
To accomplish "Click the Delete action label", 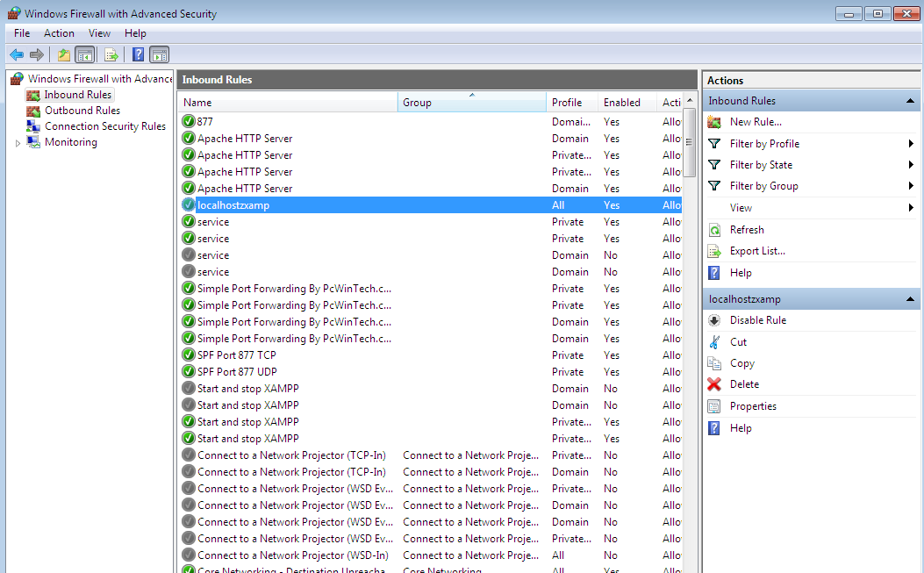I will 744,384.
